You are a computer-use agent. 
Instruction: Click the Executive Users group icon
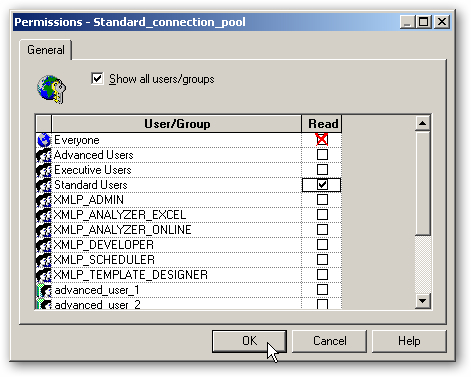point(44,170)
